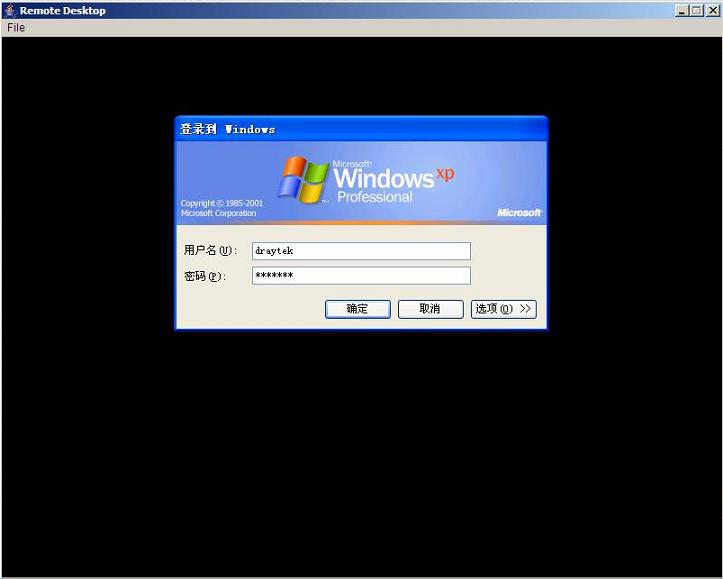Click the 取消 (Cancel) button

pos(430,309)
